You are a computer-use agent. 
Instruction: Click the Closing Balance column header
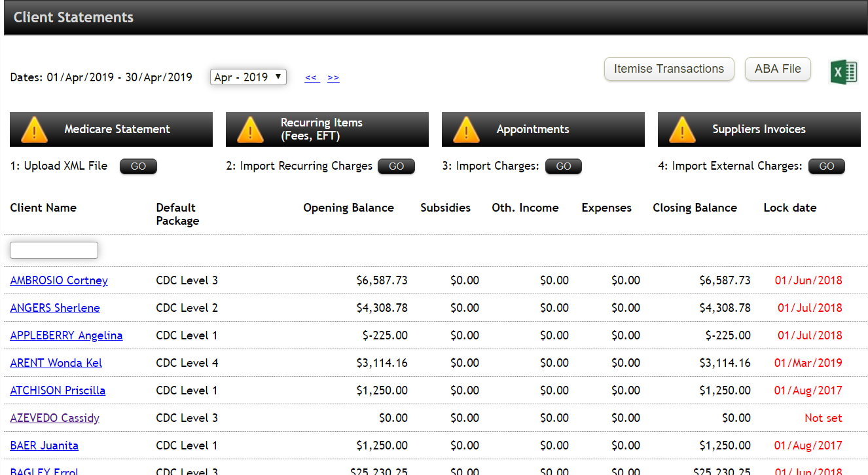click(695, 207)
